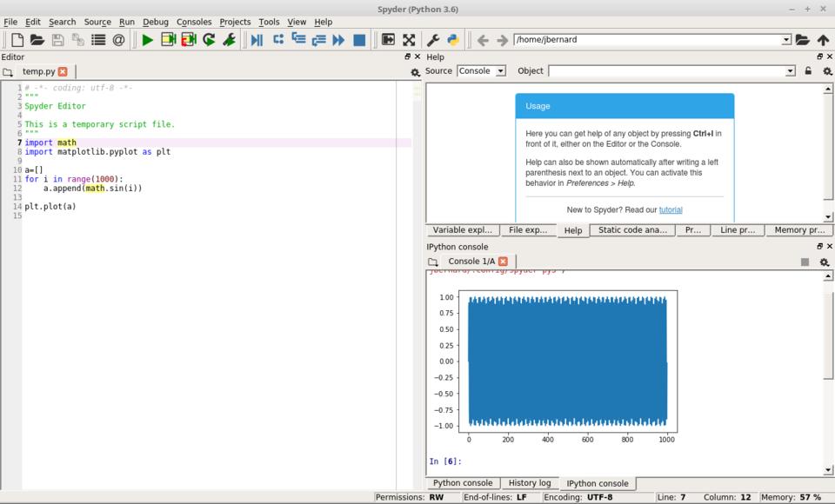
Task: Open the tutorial link in Help pane
Action: [x=670, y=209]
